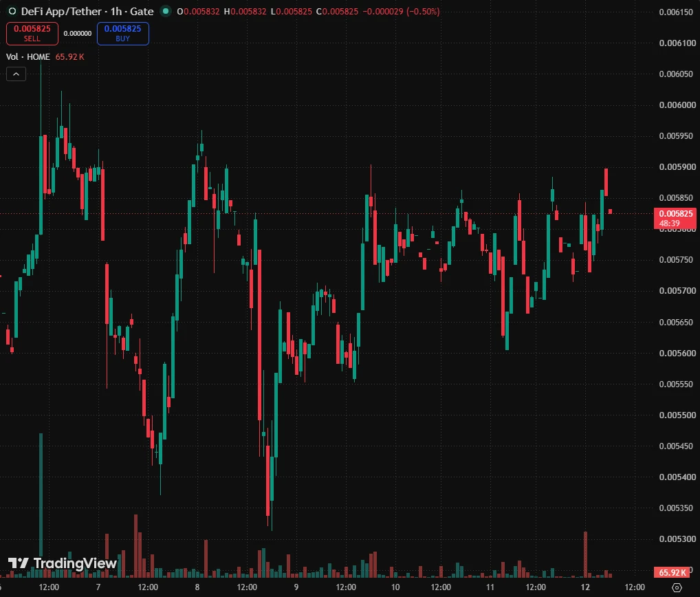Click the date label 9 on the time axis

pyautogui.click(x=296, y=587)
